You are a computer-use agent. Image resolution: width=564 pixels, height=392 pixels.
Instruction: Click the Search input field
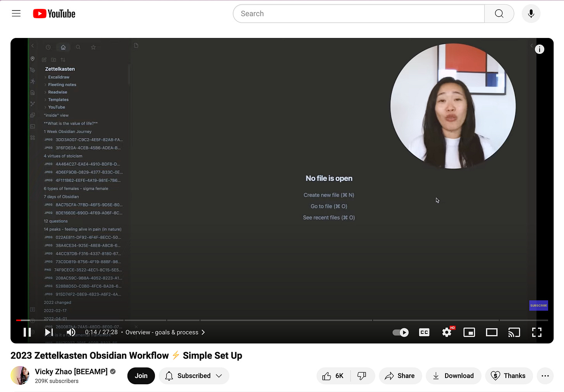pos(359,14)
